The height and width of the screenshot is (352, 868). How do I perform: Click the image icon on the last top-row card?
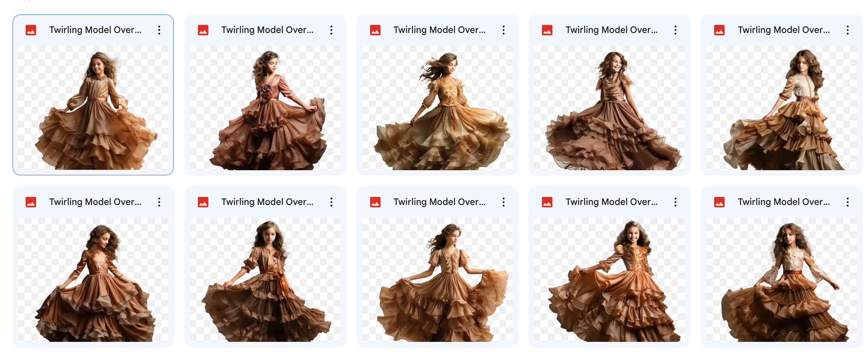719,30
